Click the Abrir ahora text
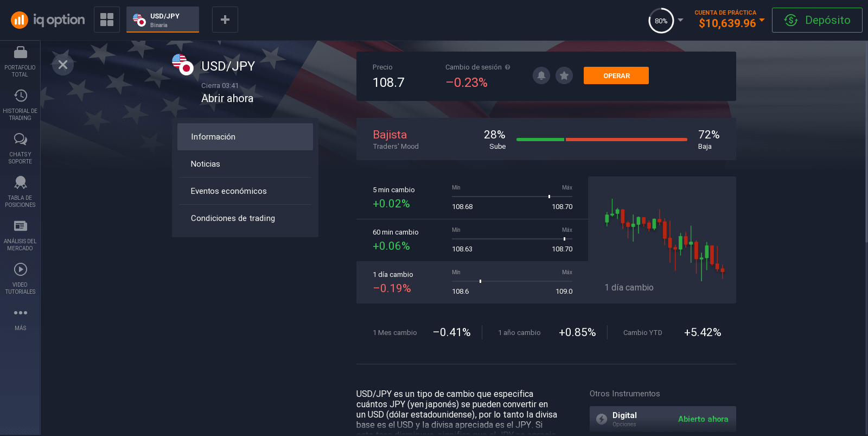868x436 pixels. pyautogui.click(x=227, y=98)
